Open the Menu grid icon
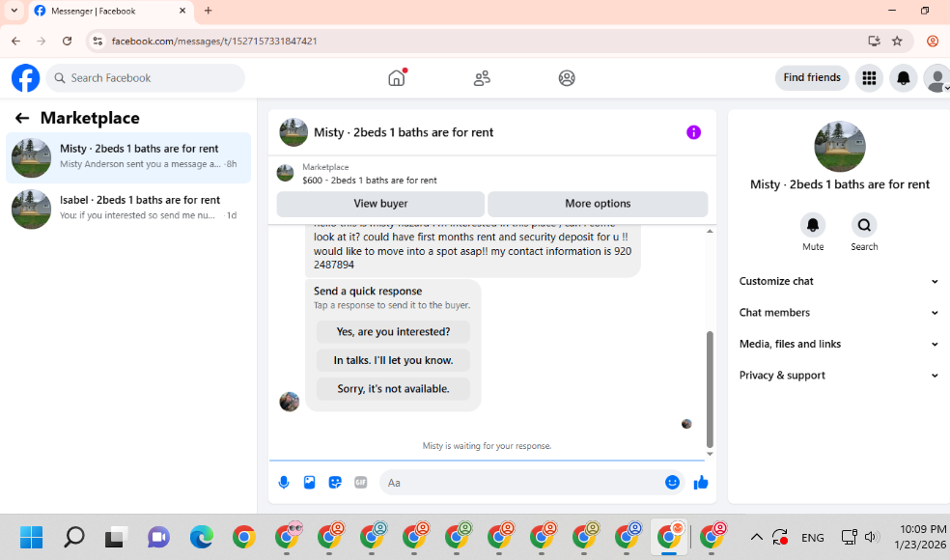The height and width of the screenshot is (560, 950). coord(869,78)
